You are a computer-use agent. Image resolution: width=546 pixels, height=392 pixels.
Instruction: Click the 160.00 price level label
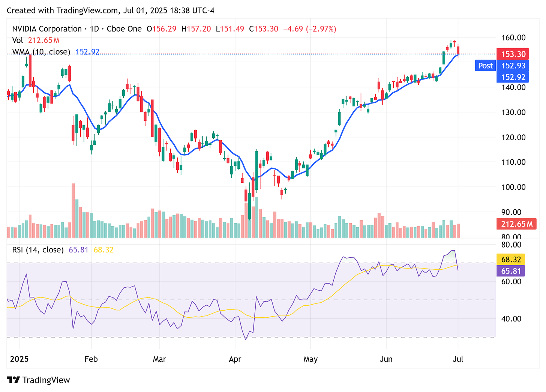click(514, 37)
